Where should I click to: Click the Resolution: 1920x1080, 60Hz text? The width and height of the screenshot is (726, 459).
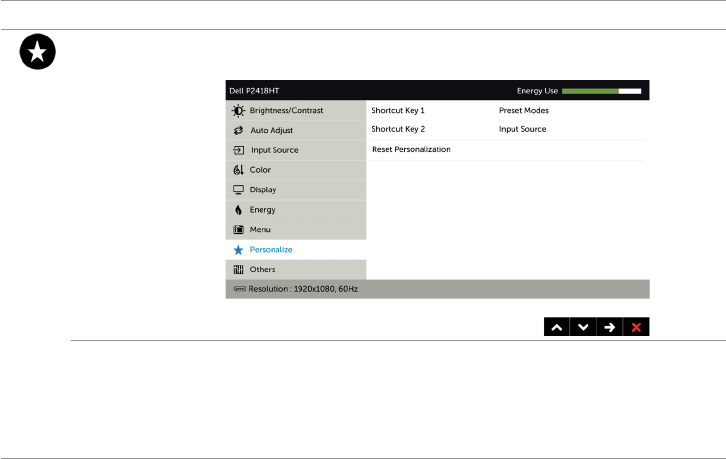303,289
